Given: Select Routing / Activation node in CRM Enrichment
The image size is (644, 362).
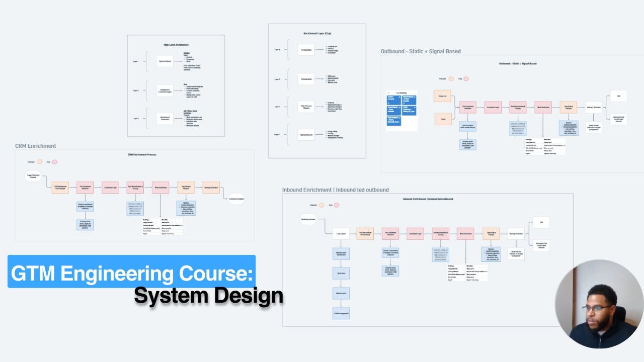Looking at the screenshot, I should pos(211,188).
